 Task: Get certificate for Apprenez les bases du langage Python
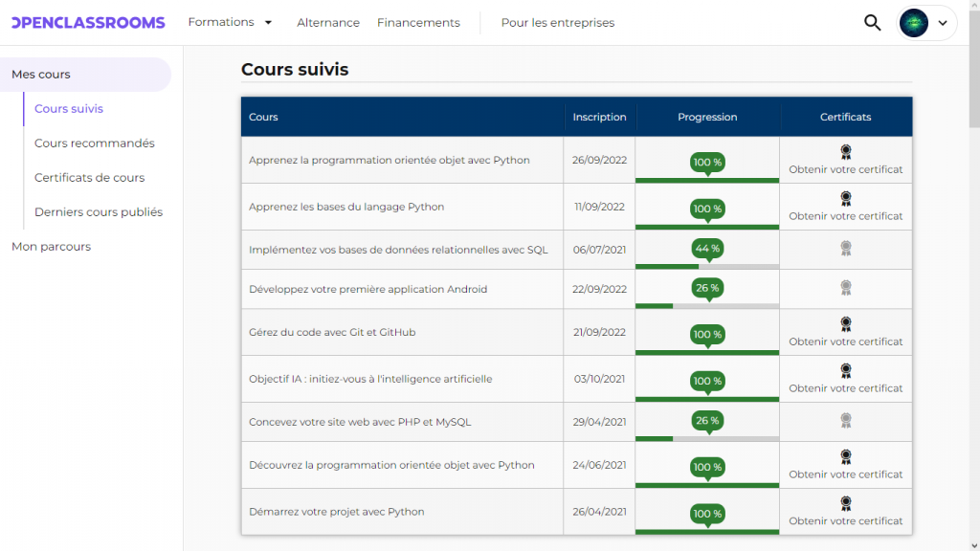coord(846,216)
